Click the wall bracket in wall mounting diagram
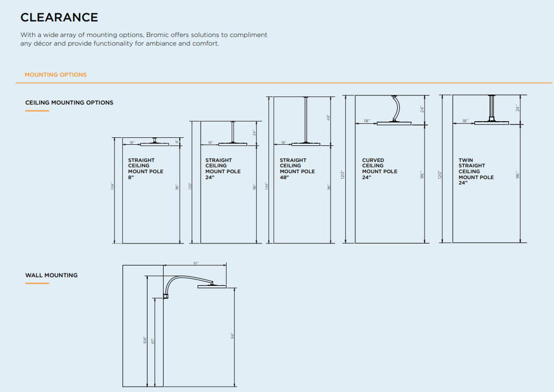This screenshot has width=554, height=392. click(166, 295)
